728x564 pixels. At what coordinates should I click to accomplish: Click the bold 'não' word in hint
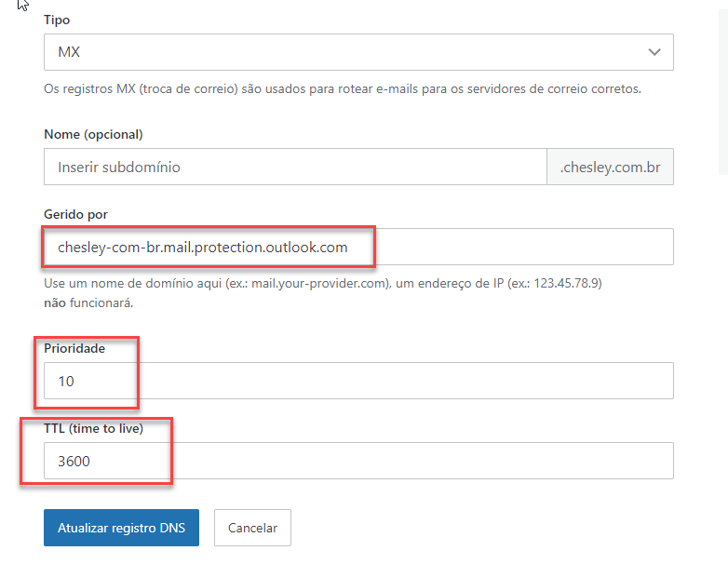pos(55,302)
